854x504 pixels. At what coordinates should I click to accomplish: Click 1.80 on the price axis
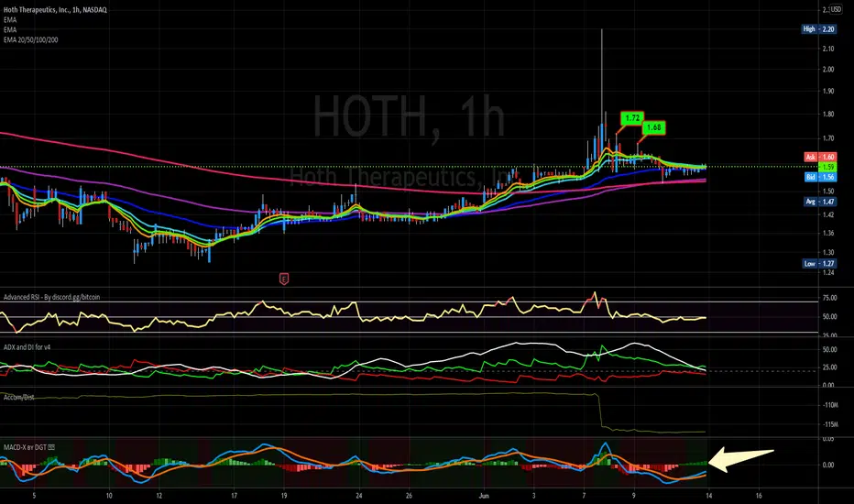(828, 115)
